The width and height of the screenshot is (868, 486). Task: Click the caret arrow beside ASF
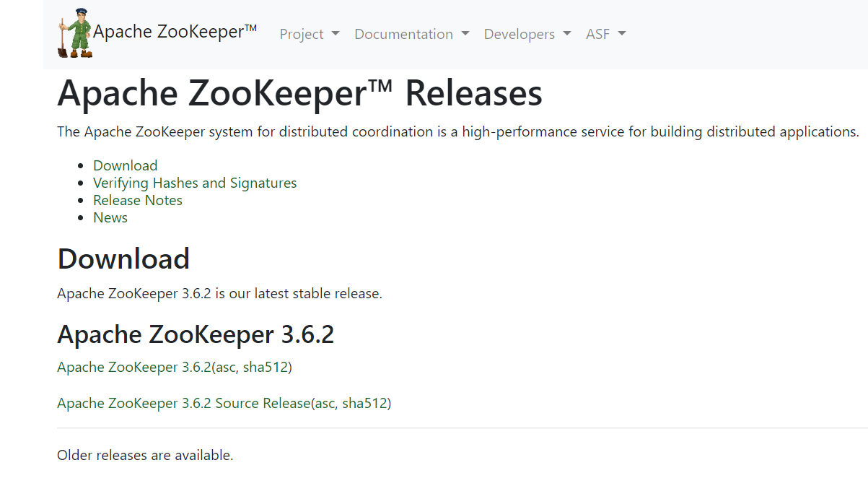621,35
